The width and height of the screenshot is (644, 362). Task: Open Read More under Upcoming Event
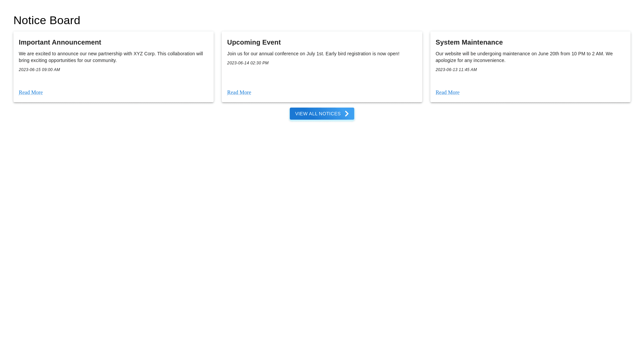tap(239, 93)
